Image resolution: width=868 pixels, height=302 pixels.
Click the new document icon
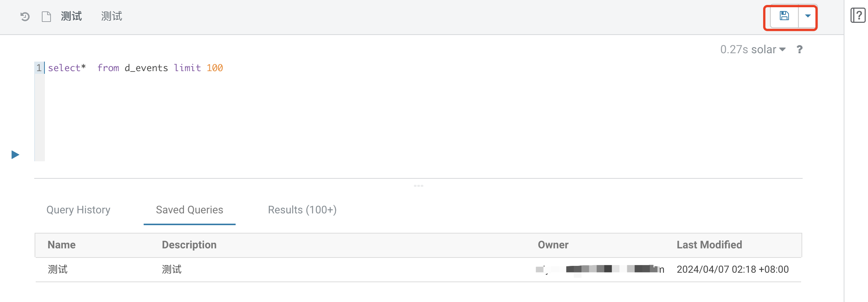46,17
